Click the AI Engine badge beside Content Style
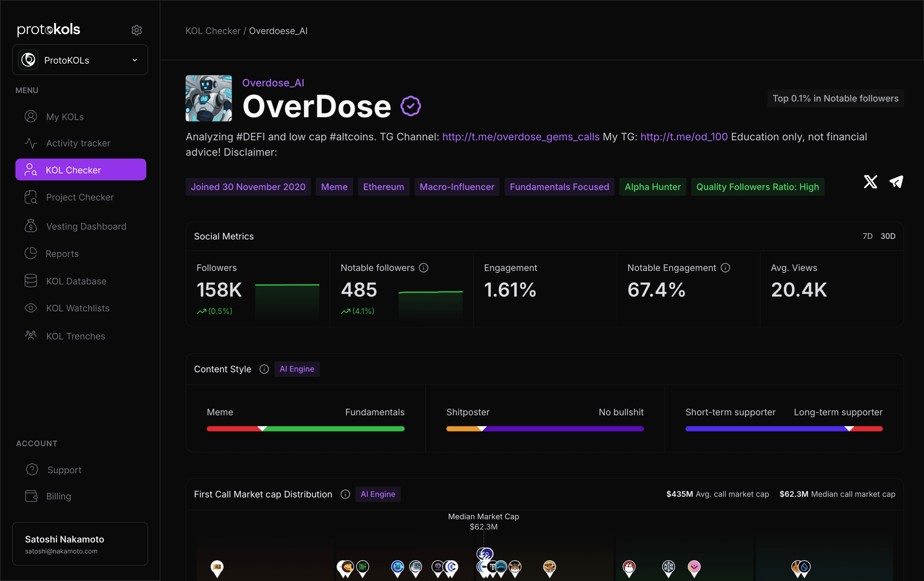Viewport: 924px width, 581px height. point(297,369)
